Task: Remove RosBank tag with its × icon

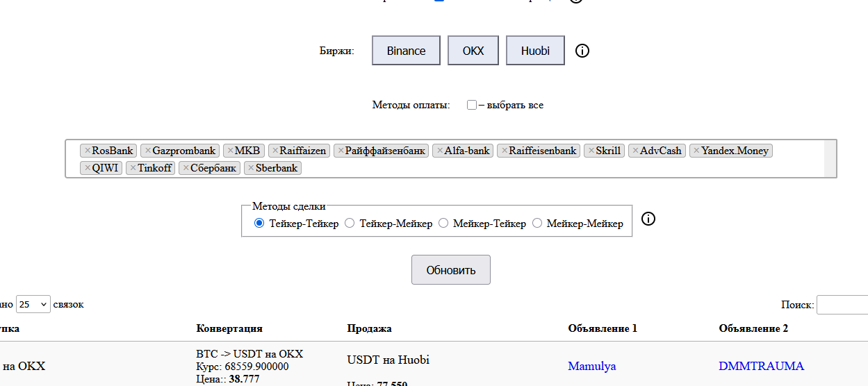Action: (x=87, y=151)
